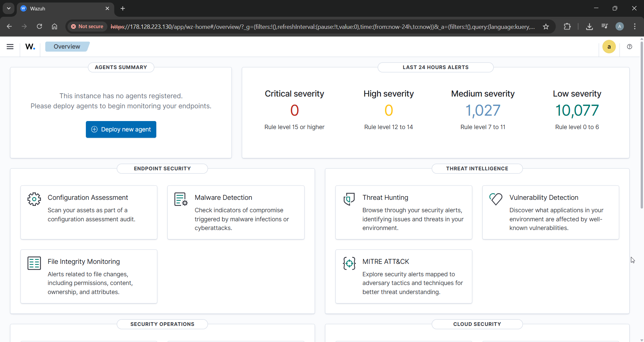Click the browser extensions puzzle icon
The width and height of the screenshot is (644, 342).
568,26
